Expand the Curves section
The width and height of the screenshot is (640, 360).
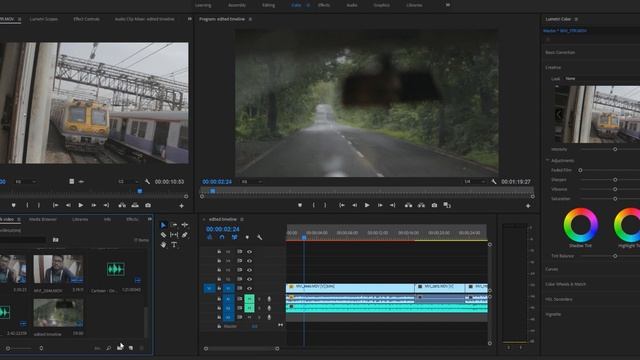click(551, 269)
